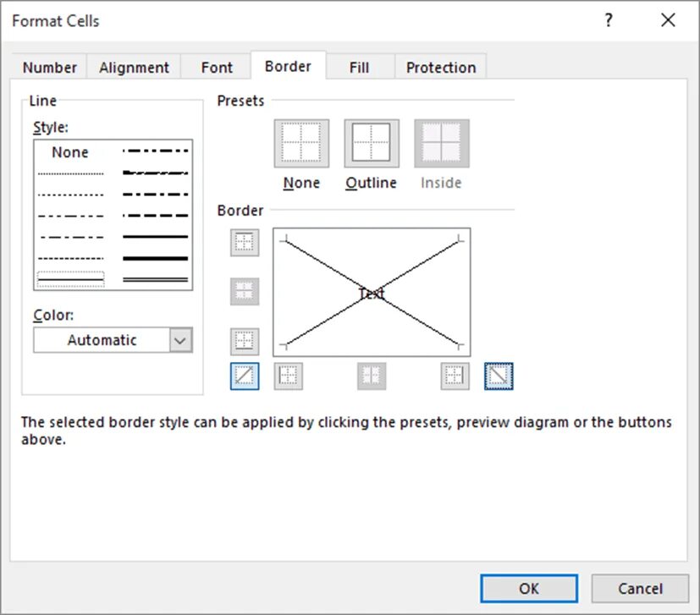Toggle the diagonal down border button
The width and height of the screenshot is (700, 615).
point(499,376)
